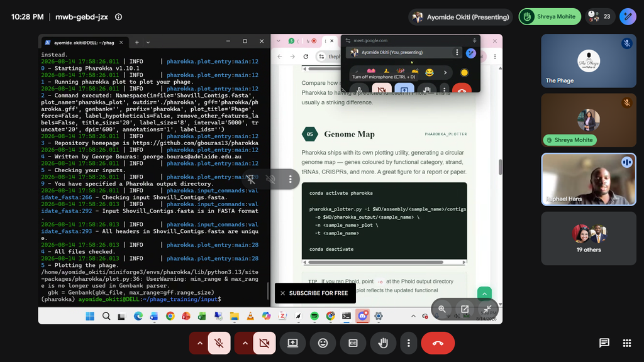644x362 pixels.
Task: Open more options in Meet bottom bar
Action: (x=408, y=343)
